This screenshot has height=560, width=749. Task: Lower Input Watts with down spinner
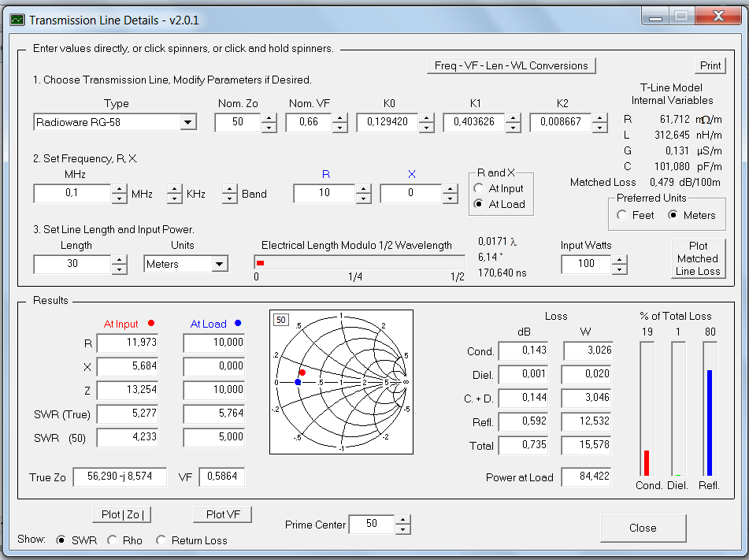620,269
